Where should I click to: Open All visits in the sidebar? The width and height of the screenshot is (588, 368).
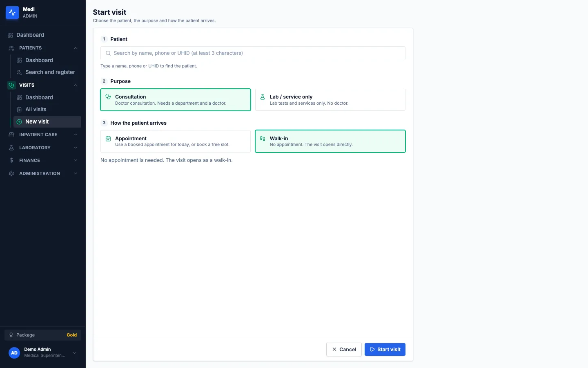(x=47, y=110)
